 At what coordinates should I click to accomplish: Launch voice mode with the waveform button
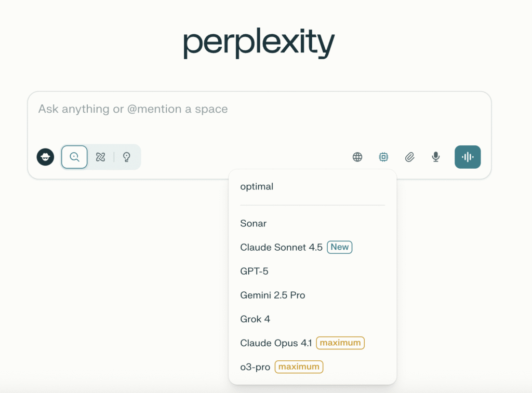tap(468, 157)
